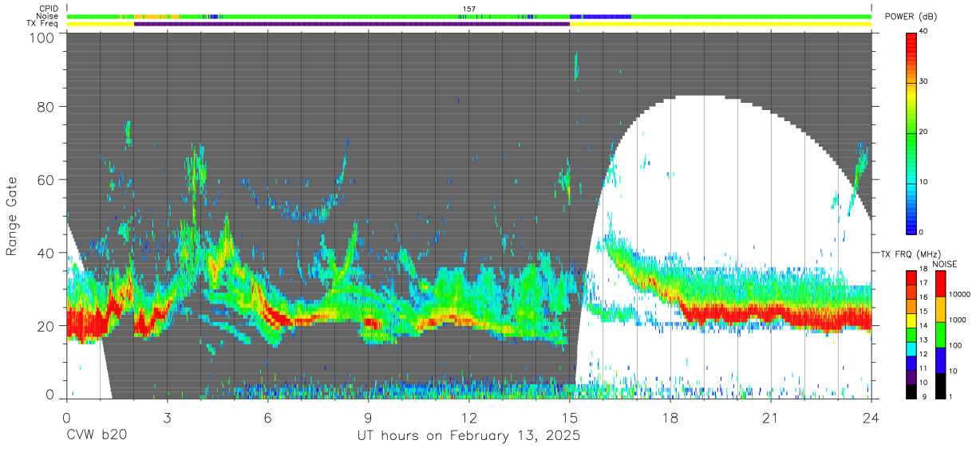Click the CPID label at top left
This screenshot has width=980, height=452.
49,9
